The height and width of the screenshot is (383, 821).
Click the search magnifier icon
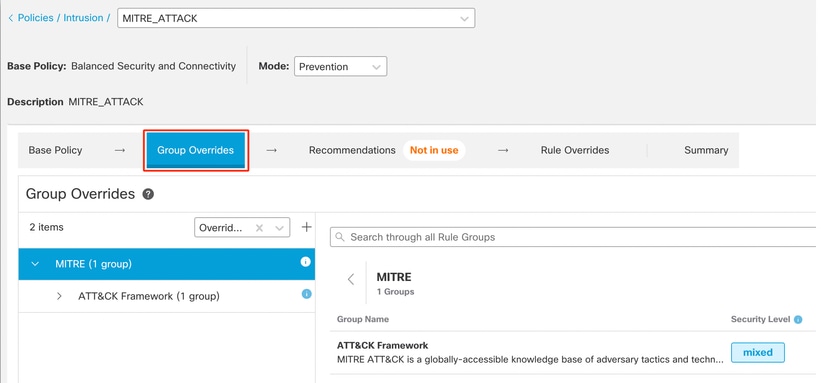(x=340, y=237)
